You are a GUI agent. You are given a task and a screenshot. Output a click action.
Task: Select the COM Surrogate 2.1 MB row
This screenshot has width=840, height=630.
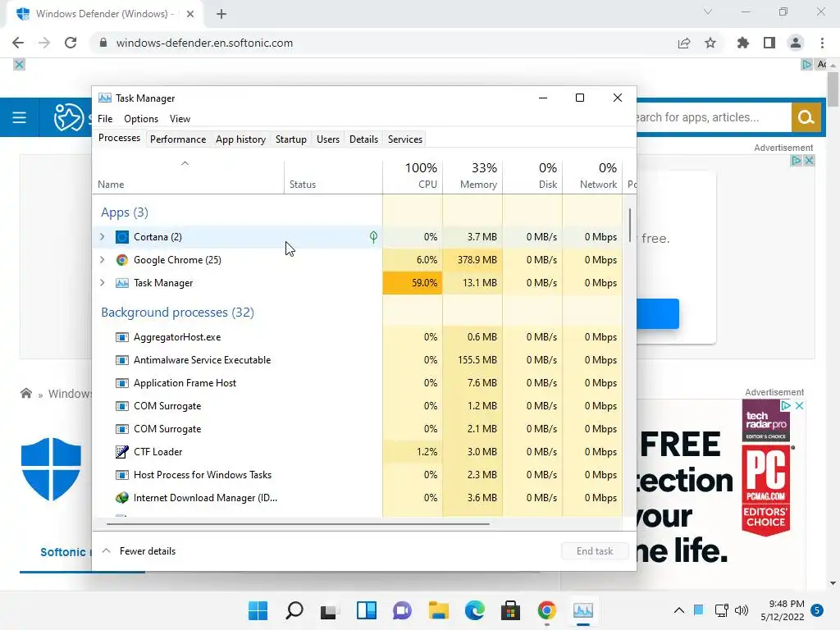358,428
